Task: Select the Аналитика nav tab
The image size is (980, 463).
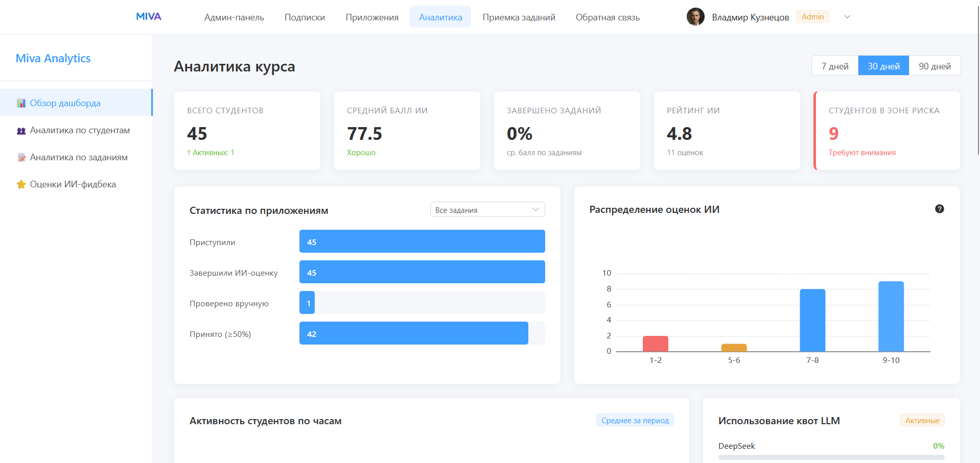Action: (x=440, y=17)
